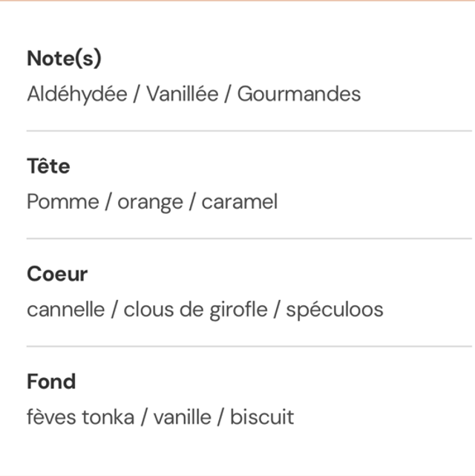Click the Tête section heading

point(48,166)
